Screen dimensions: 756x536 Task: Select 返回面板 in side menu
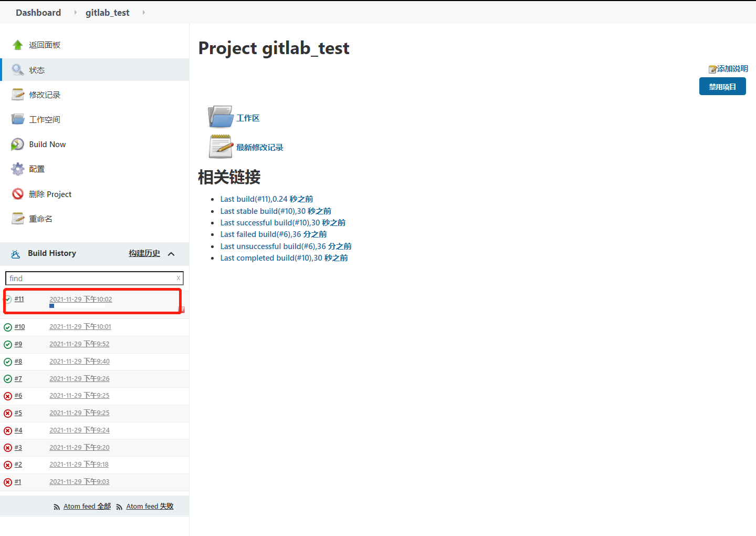(x=45, y=45)
